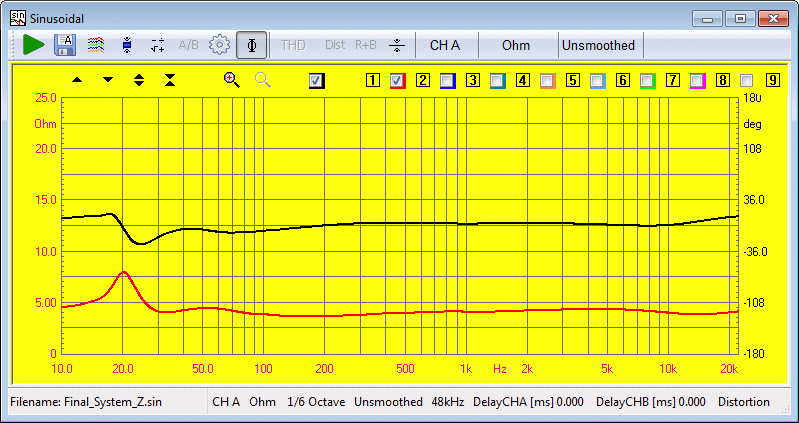Click the A/B toolbar button

[x=188, y=45]
